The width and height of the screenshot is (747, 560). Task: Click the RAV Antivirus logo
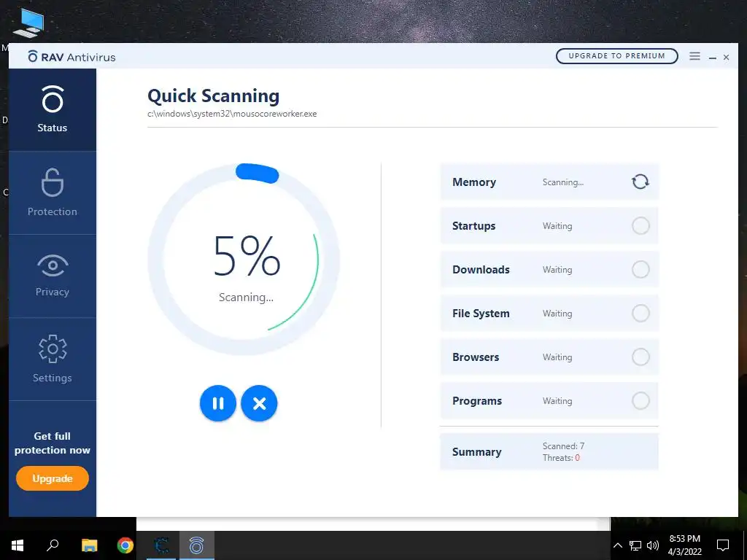[71, 57]
